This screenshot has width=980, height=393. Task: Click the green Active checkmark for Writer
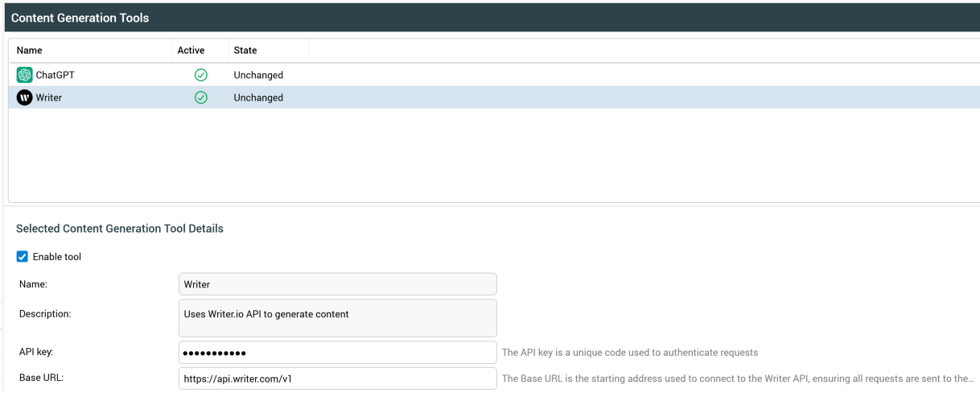pos(201,97)
